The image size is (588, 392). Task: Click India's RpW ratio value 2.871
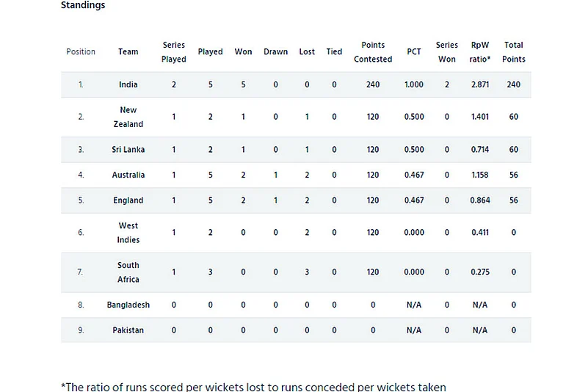click(x=480, y=85)
